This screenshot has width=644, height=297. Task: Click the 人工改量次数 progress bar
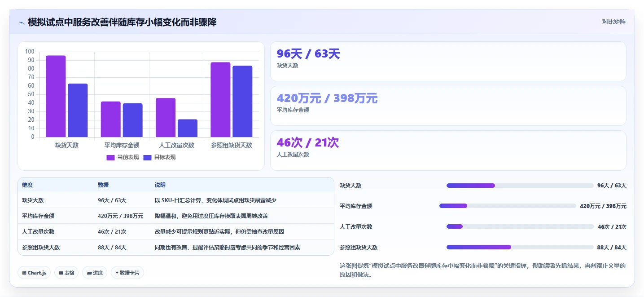pyautogui.click(x=520, y=226)
